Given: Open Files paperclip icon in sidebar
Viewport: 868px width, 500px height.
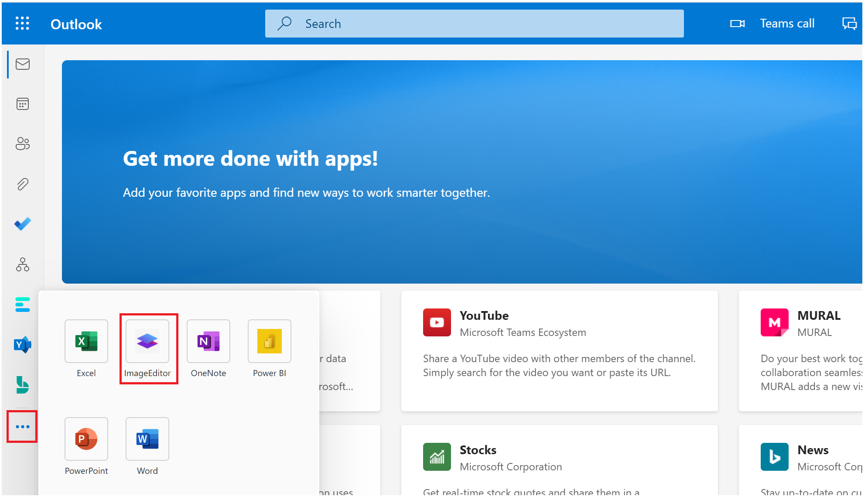Looking at the screenshot, I should (x=23, y=184).
